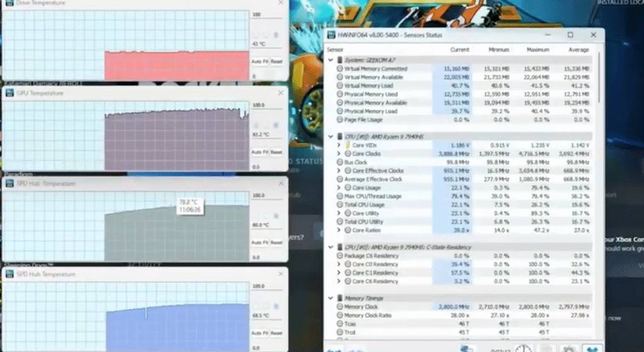This screenshot has width=644, height=352.
Task: Click the sensor icon beside Package C6 Residency
Action: point(340,256)
